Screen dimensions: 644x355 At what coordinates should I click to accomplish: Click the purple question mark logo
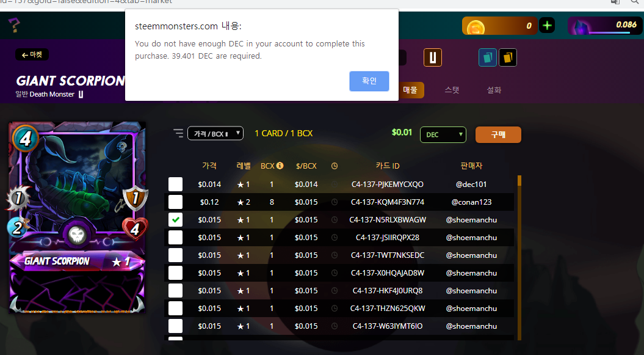(x=14, y=26)
